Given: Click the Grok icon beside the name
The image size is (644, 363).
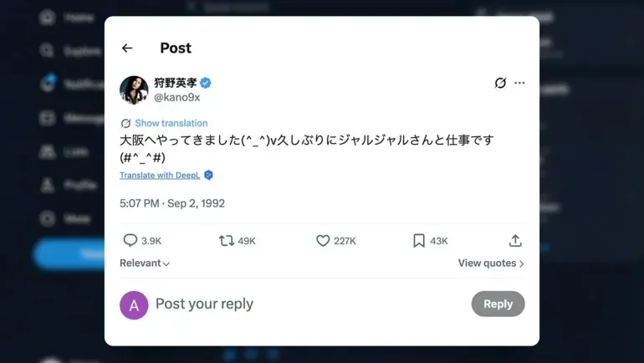Looking at the screenshot, I should pos(500,83).
